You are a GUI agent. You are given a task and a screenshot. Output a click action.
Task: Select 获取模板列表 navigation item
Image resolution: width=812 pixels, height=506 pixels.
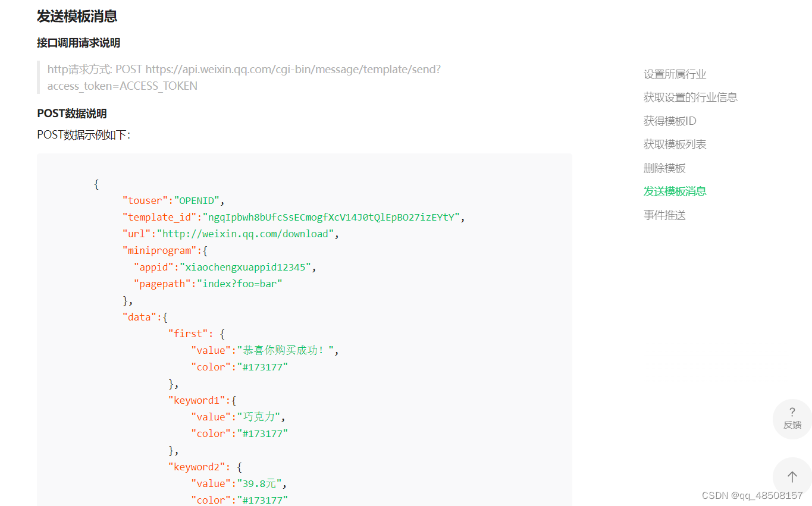(x=675, y=144)
